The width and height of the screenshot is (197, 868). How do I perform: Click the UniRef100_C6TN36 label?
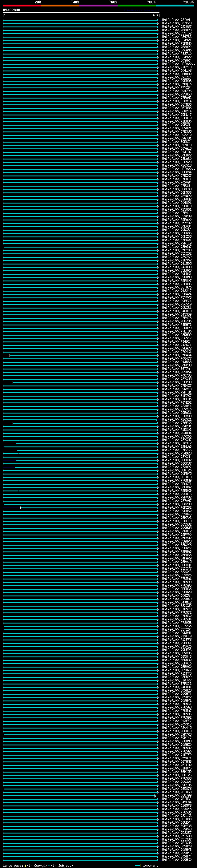pyautogui.click(x=177, y=104)
